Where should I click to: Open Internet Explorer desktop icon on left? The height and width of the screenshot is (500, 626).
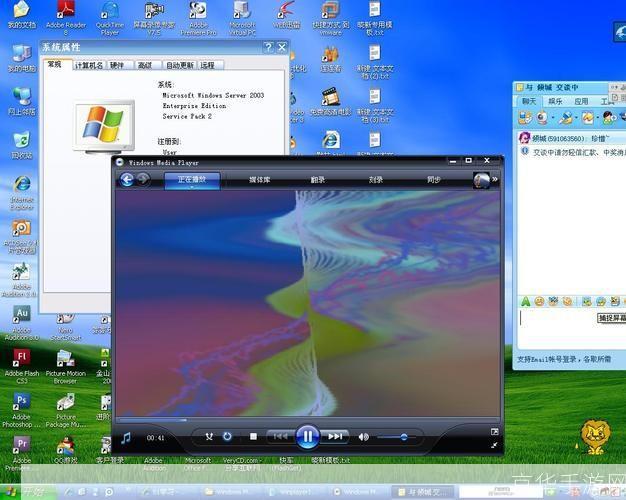[x=22, y=192]
